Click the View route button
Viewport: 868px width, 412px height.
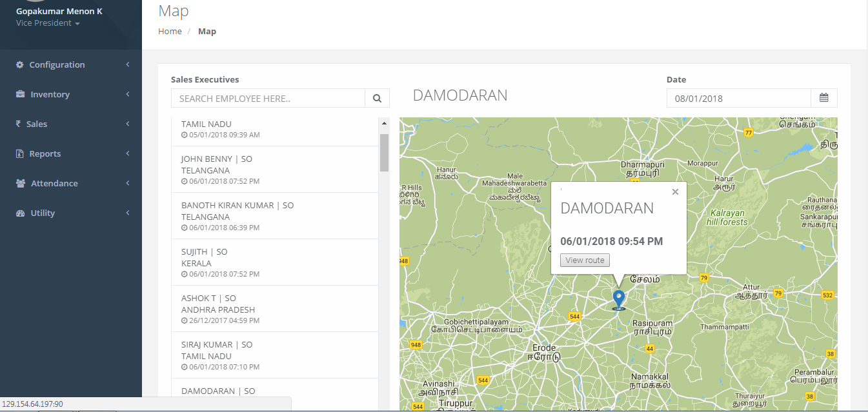tap(585, 260)
